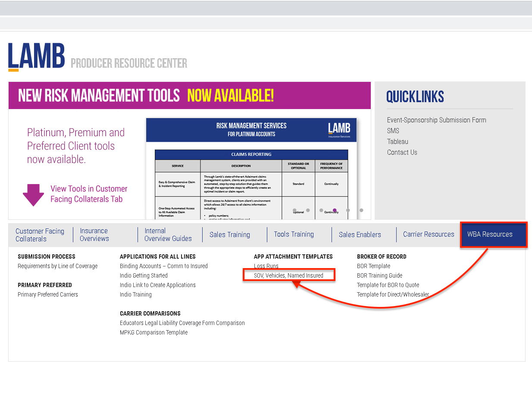Screen dimensions: 532x397
Task: Click the LAMB logo in the header
Action: pyautogui.click(x=37, y=56)
